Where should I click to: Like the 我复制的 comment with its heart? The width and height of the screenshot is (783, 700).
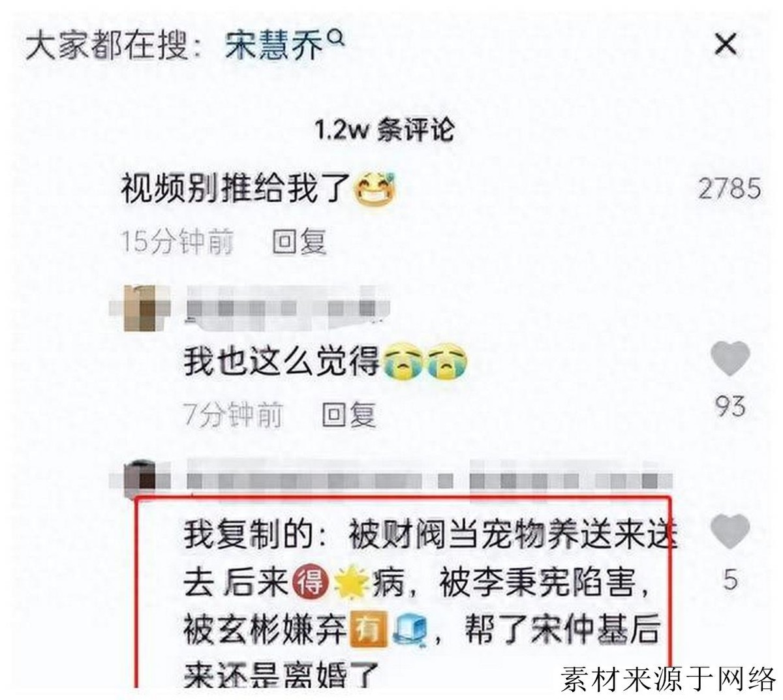[729, 531]
